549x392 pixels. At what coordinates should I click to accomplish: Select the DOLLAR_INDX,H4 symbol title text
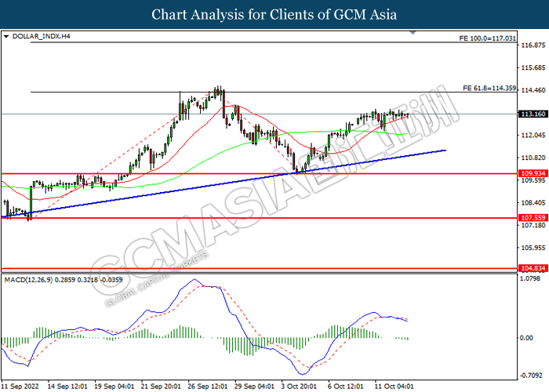point(41,36)
